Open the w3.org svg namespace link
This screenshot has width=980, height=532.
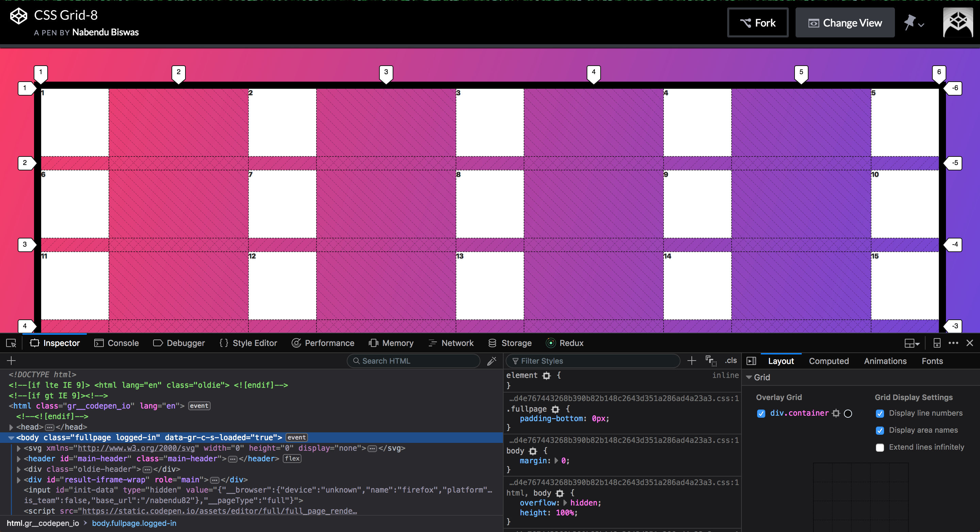pos(136,448)
